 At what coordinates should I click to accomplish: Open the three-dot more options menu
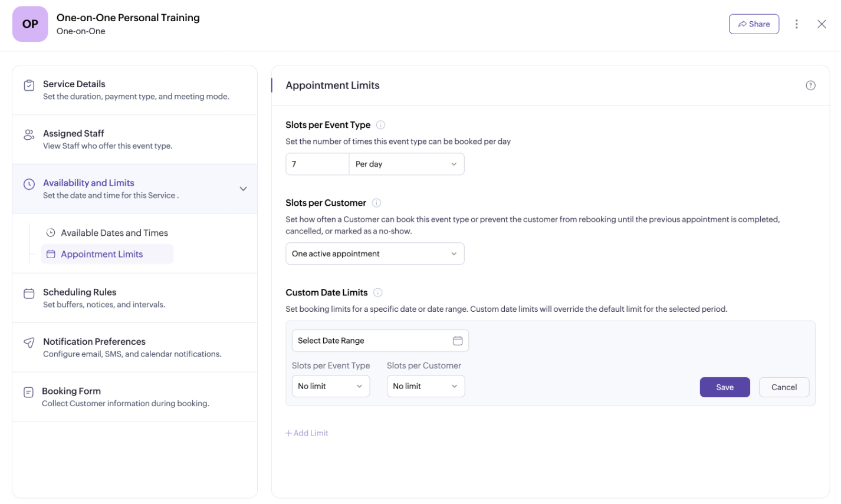click(796, 24)
